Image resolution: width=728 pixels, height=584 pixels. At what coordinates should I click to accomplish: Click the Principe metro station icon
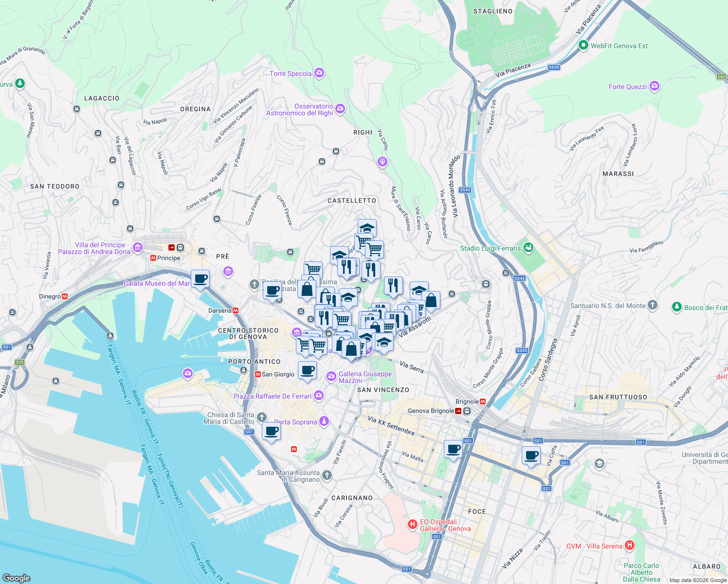point(153,258)
